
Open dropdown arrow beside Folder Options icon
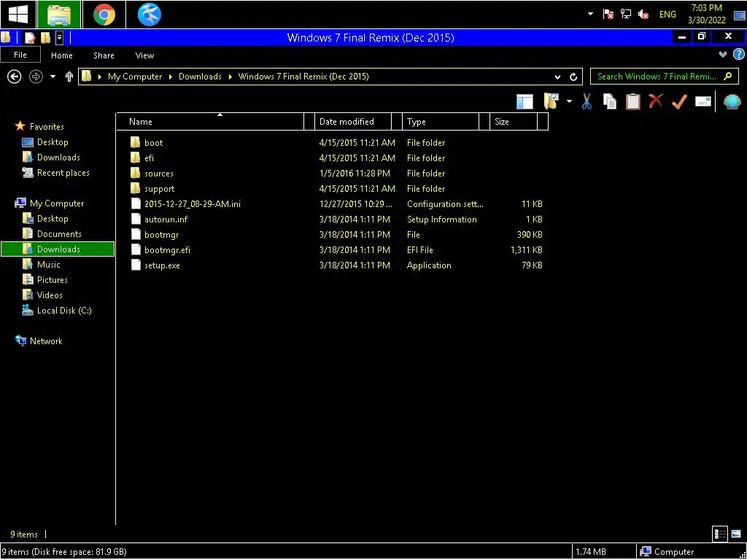(x=569, y=101)
